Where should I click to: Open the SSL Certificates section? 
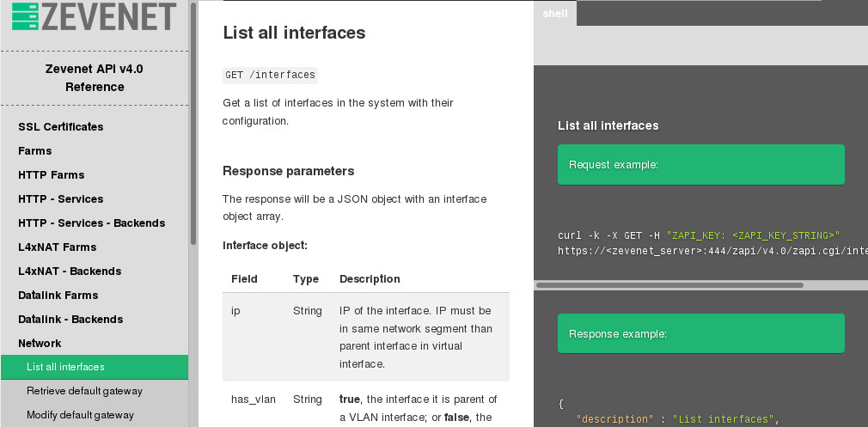pos(61,126)
